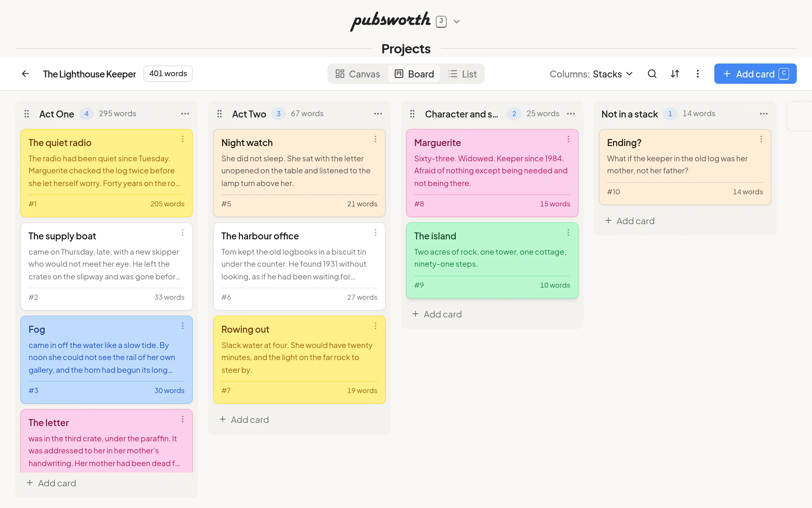The image size is (812, 508).
Task: Open the Ending? card menu
Action: point(761,139)
